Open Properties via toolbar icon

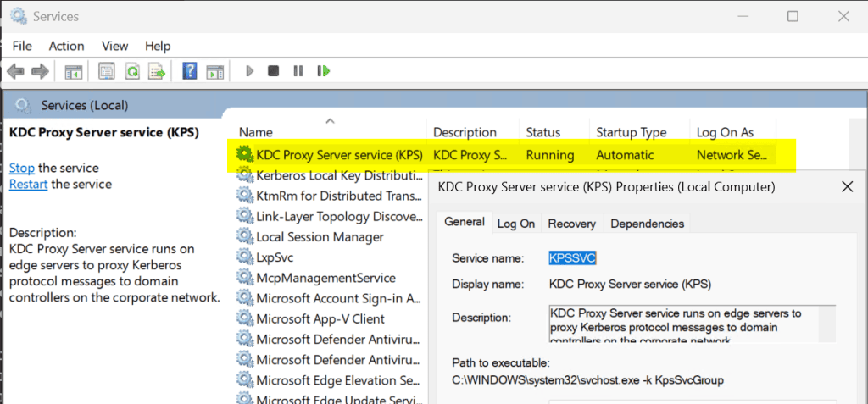point(107,72)
